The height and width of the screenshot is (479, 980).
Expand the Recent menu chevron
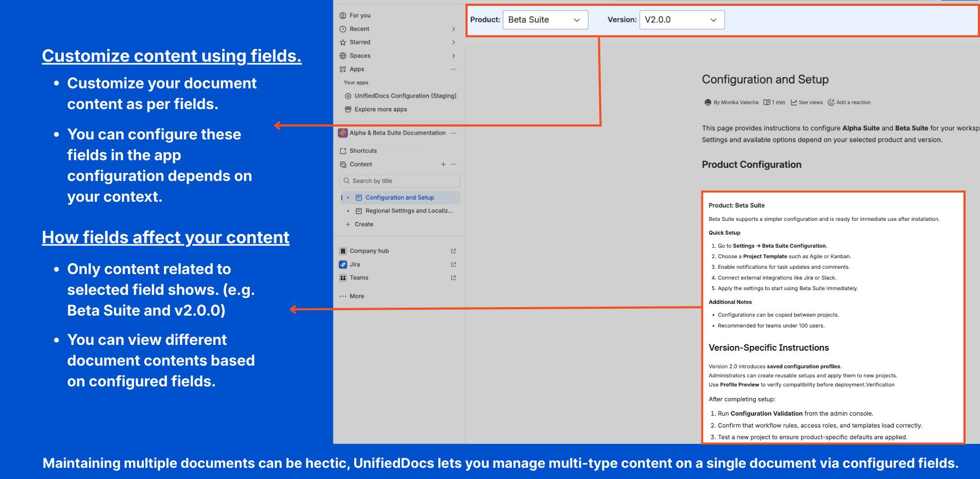(454, 29)
